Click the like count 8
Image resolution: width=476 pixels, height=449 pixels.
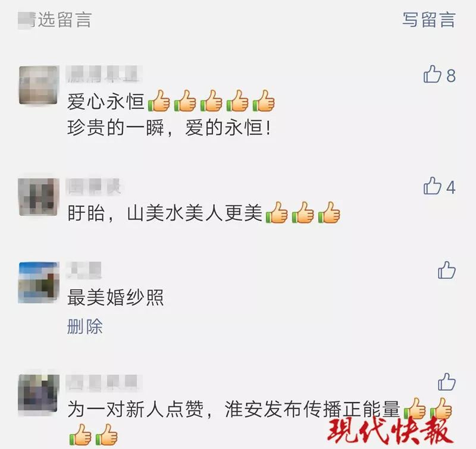pos(451,76)
